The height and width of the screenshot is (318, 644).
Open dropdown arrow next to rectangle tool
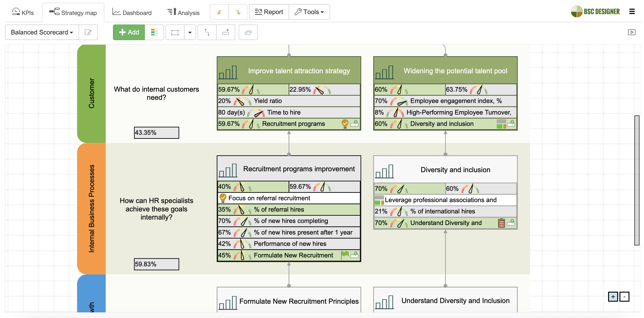click(x=190, y=32)
